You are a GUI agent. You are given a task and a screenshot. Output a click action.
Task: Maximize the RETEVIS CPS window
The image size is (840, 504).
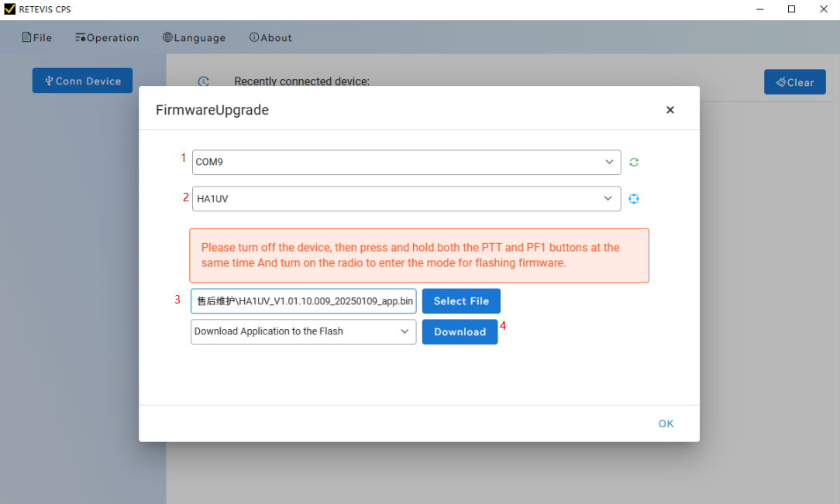(x=791, y=9)
